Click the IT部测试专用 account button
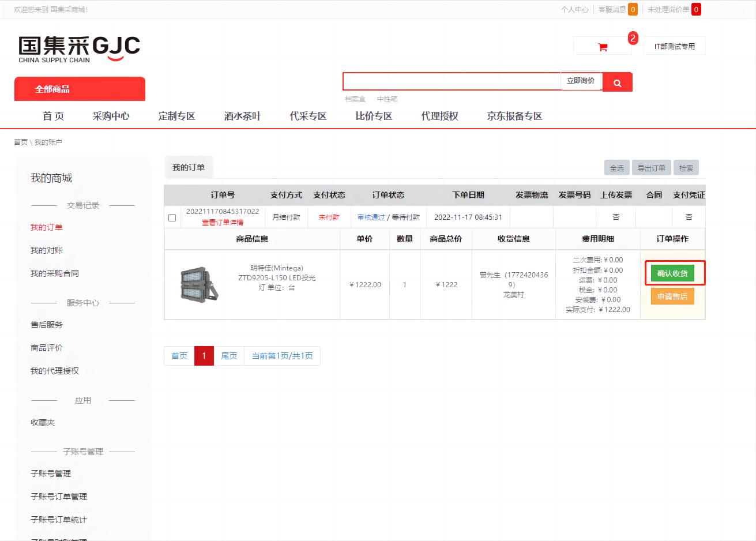 point(674,46)
